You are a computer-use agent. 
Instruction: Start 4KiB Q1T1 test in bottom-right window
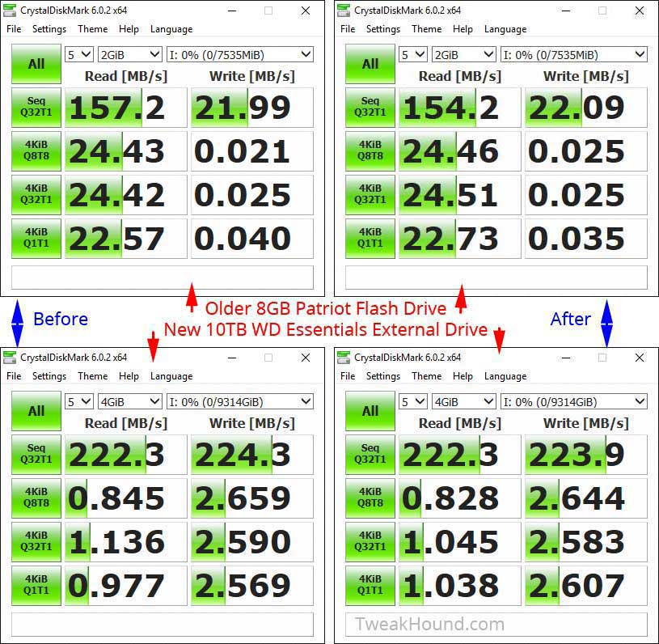click(370, 586)
